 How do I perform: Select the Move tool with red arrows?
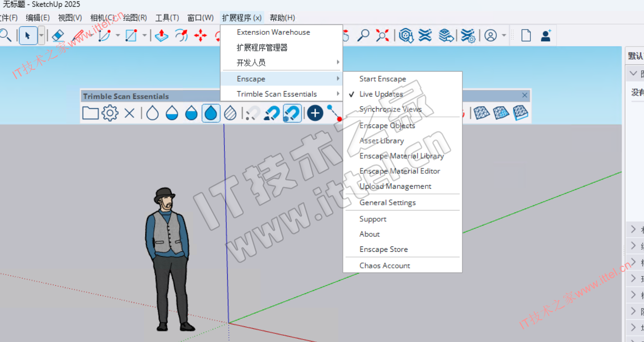(200, 35)
